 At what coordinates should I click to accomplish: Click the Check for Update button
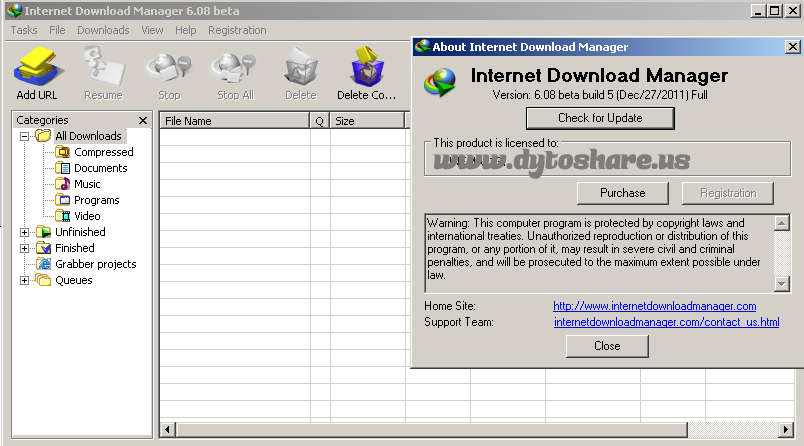600,118
